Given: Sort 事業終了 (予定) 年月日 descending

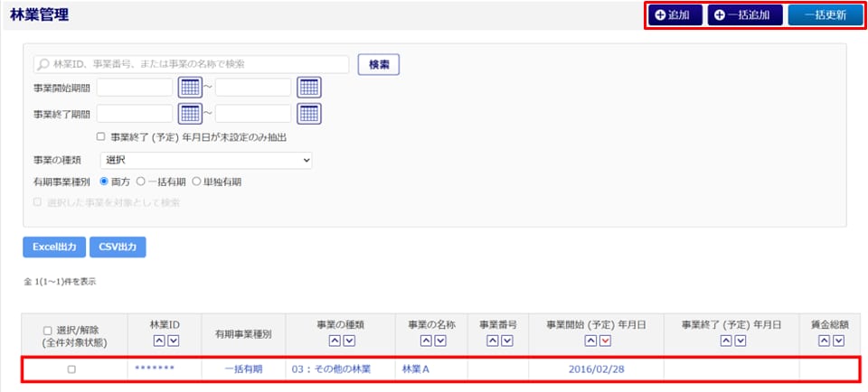Looking at the screenshot, I should (740, 341).
